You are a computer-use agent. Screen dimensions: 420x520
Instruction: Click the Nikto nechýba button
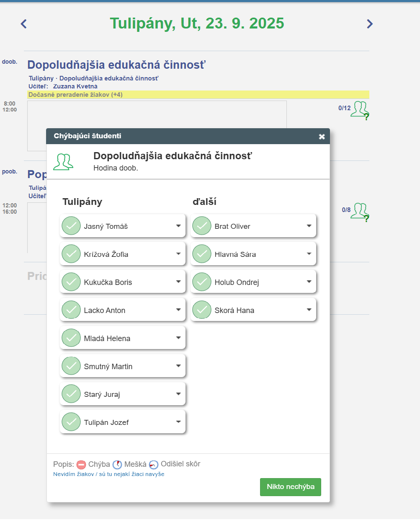pyautogui.click(x=290, y=487)
